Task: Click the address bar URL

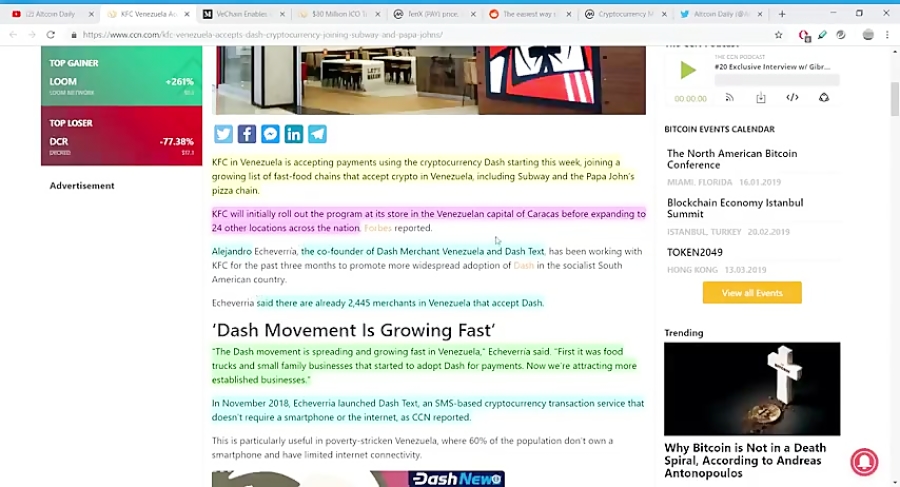Action: 262,35
